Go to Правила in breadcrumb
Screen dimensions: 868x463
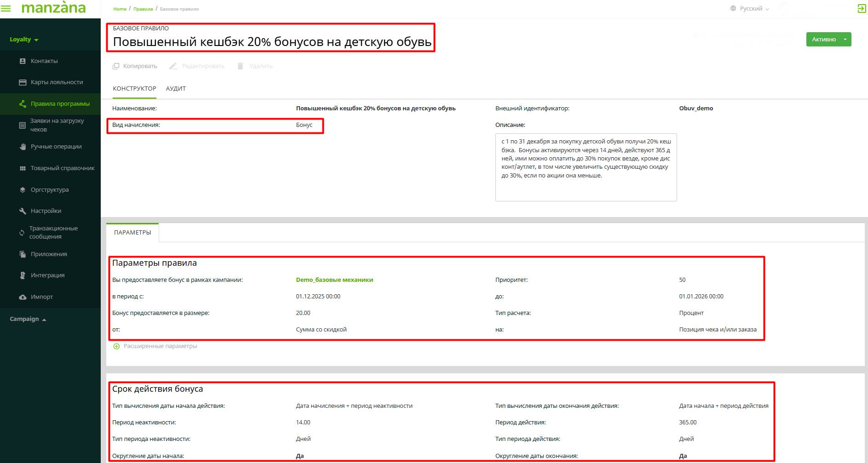coord(143,9)
